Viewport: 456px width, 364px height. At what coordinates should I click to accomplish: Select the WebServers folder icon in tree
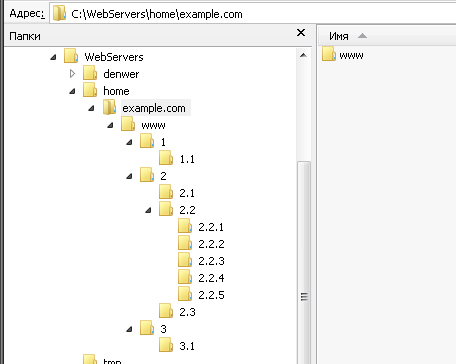coord(71,56)
